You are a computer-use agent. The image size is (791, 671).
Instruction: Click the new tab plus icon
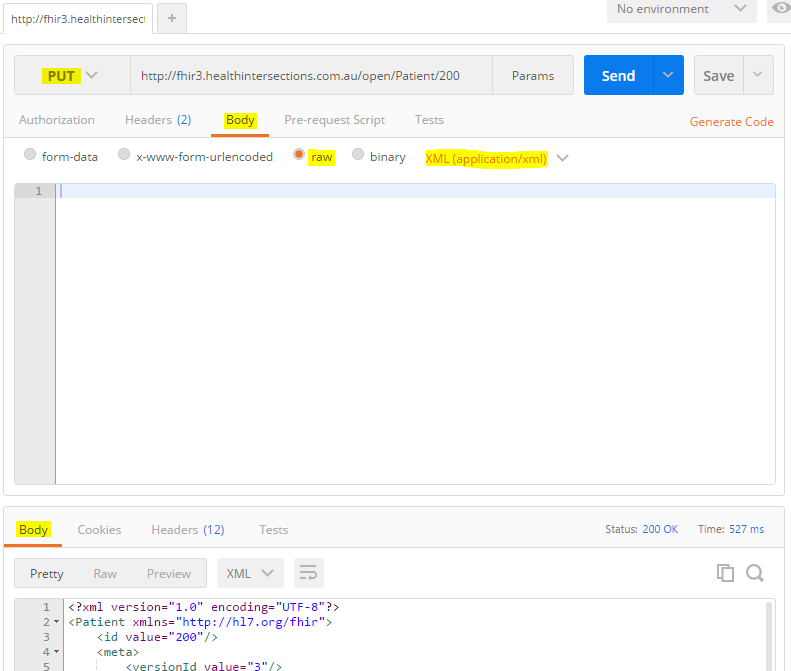[x=171, y=18]
